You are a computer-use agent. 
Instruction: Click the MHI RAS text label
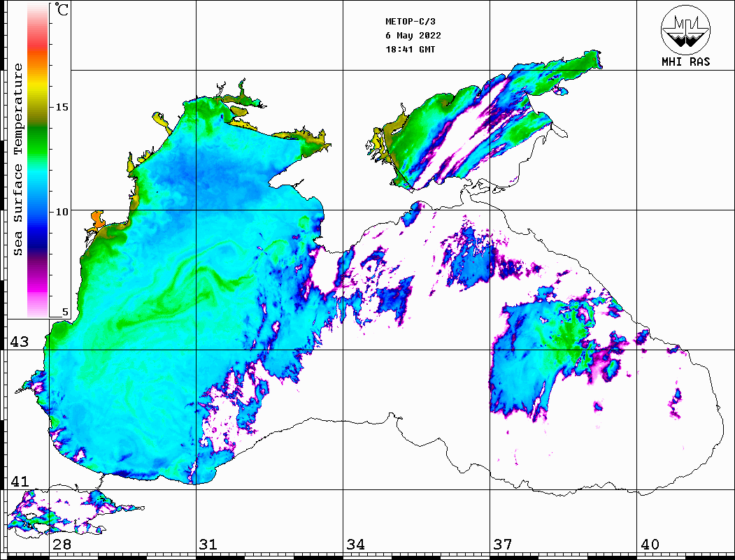pos(685,62)
